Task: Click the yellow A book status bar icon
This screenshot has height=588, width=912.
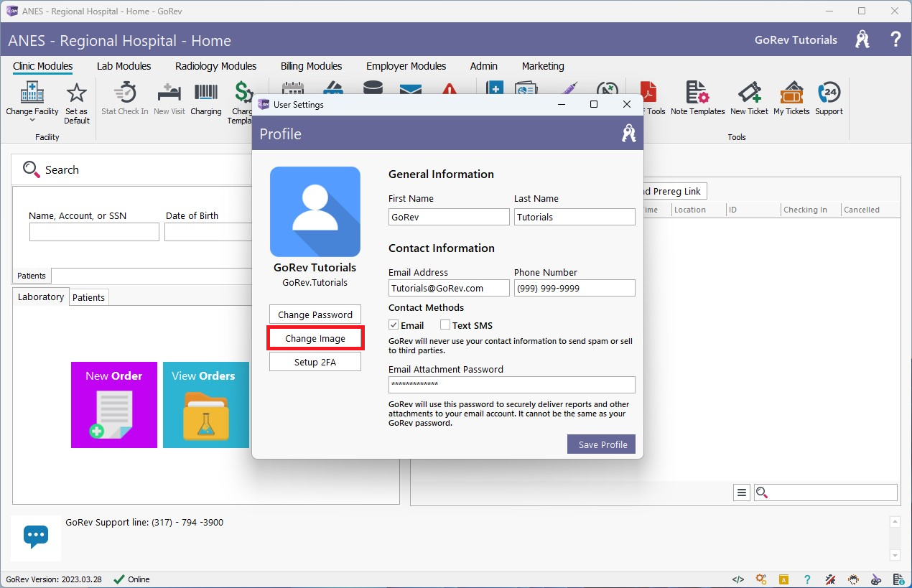Action: coord(784,579)
